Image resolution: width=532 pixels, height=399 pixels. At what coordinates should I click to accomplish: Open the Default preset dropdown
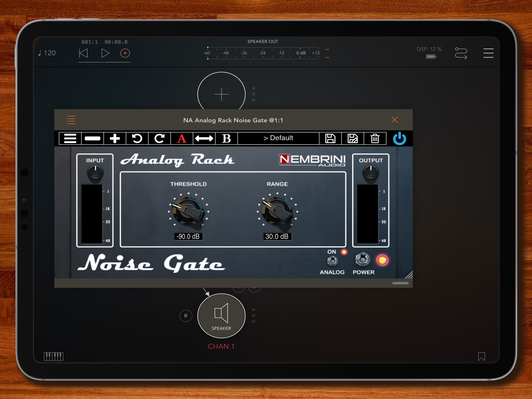pyautogui.click(x=278, y=138)
